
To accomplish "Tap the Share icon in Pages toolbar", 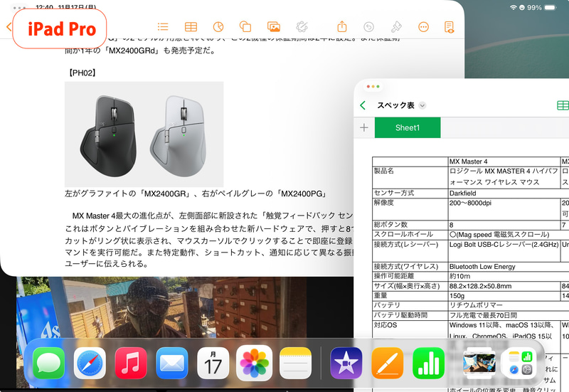I will point(342,26).
